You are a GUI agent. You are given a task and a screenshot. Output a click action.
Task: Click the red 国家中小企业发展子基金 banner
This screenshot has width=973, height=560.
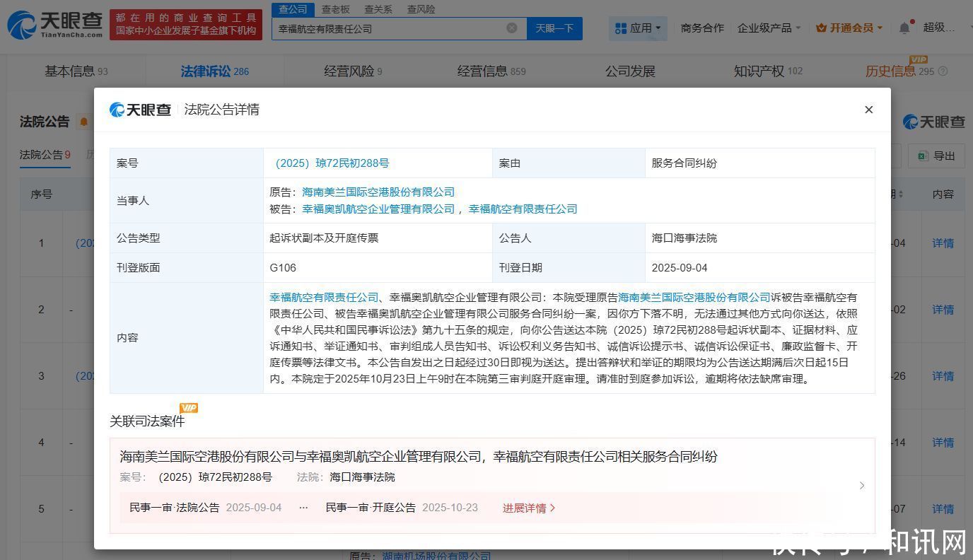[186, 24]
